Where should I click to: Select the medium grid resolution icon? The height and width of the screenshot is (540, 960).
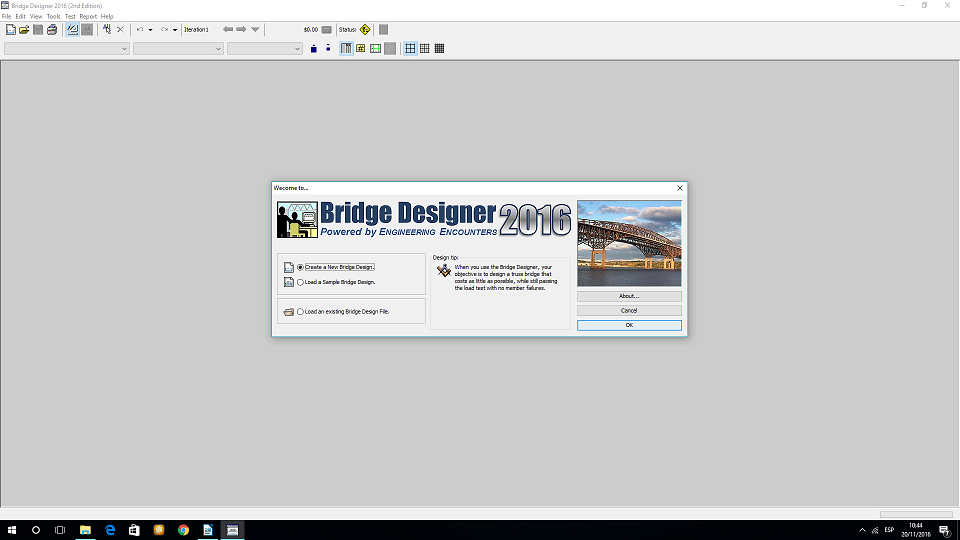tap(425, 48)
